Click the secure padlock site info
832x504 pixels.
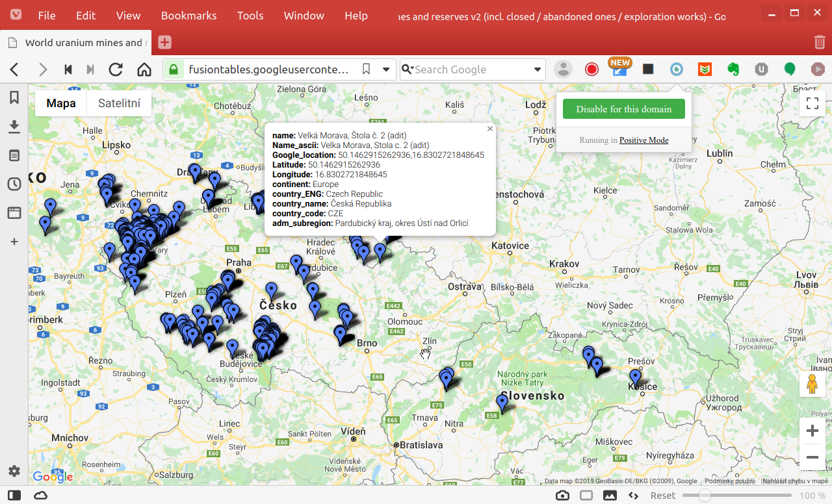(x=174, y=69)
